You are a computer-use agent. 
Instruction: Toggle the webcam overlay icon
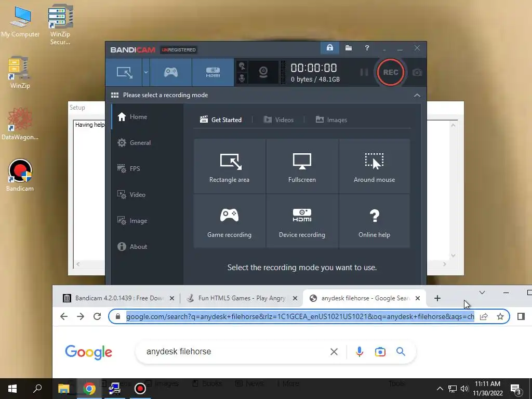(x=263, y=72)
